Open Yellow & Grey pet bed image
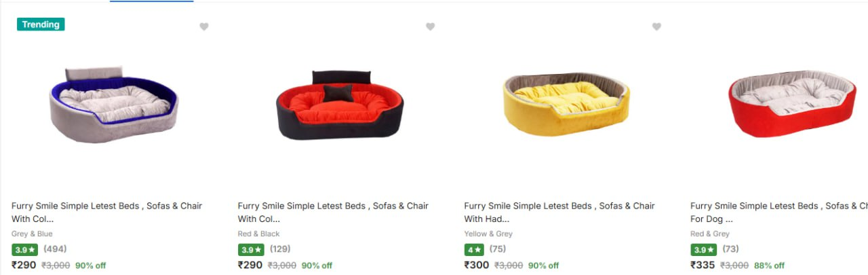 click(x=566, y=104)
